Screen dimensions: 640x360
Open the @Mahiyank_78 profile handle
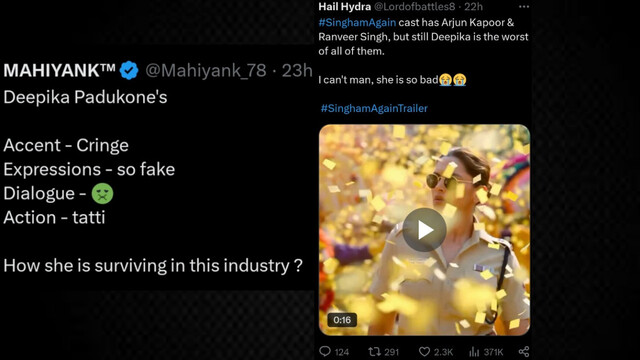coord(206,70)
